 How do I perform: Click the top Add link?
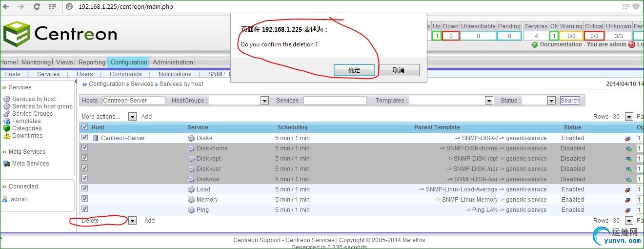pos(146,117)
